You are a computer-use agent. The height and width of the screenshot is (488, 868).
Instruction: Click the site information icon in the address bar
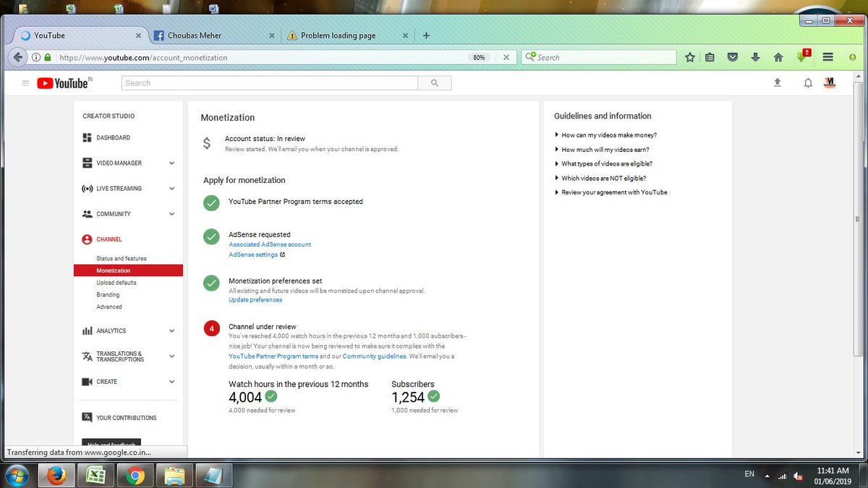[x=36, y=57]
